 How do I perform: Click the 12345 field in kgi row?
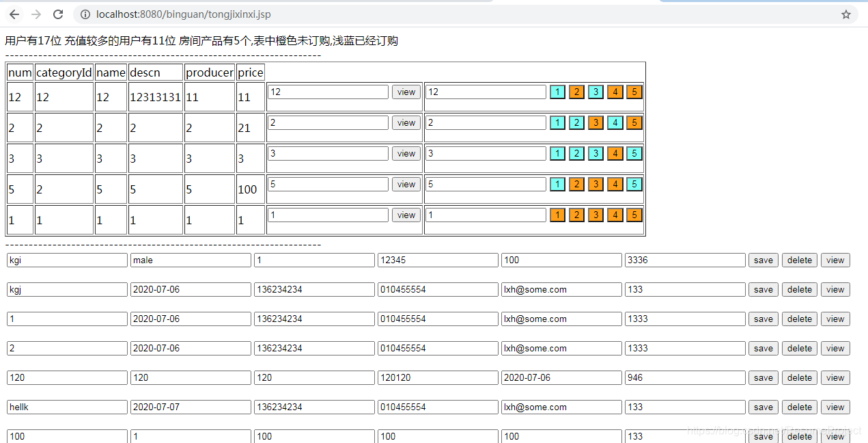click(438, 260)
